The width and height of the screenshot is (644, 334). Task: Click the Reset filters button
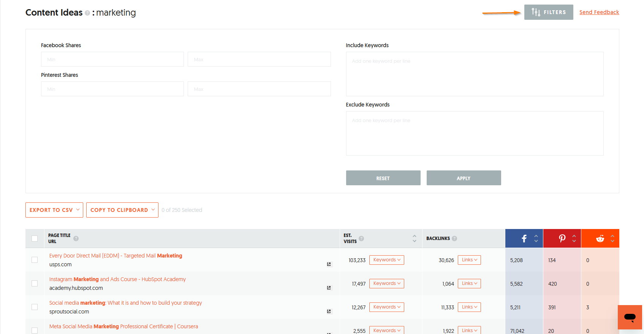coord(383,178)
